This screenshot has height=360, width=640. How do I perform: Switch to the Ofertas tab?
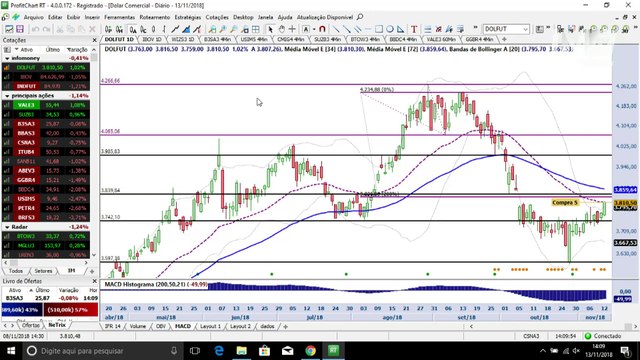point(31,325)
